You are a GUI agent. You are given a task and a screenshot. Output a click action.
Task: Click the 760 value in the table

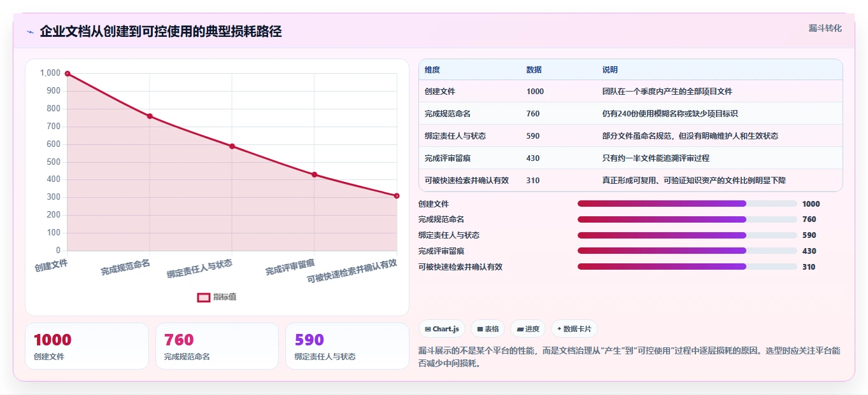coord(533,114)
